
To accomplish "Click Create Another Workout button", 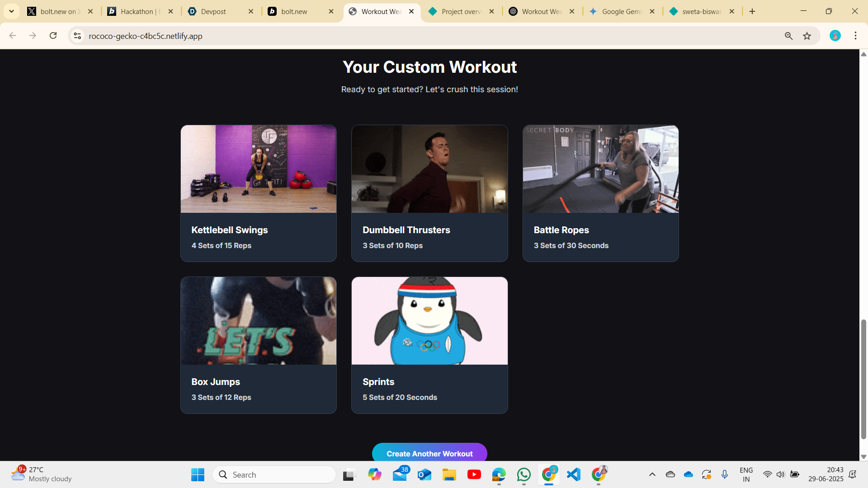I will [x=429, y=453].
